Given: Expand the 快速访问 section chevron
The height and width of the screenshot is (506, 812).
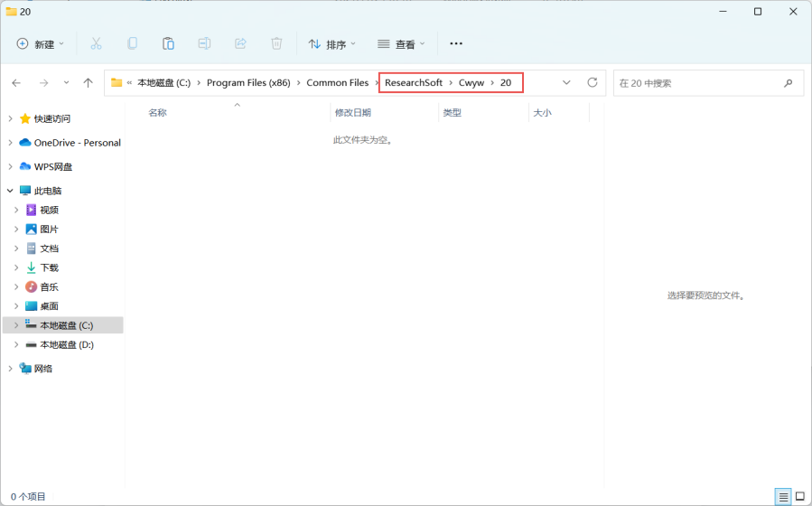Looking at the screenshot, I should pyautogui.click(x=10, y=118).
